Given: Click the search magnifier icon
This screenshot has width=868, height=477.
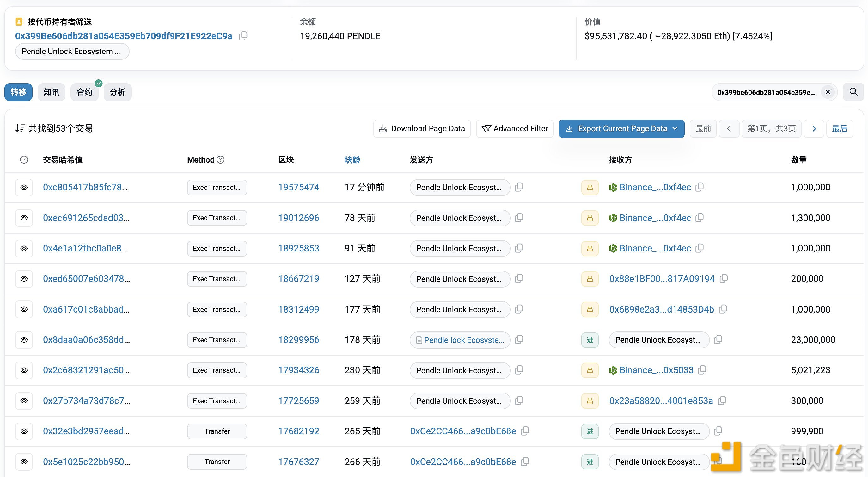Looking at the screenshot, I should pos(853,92).
